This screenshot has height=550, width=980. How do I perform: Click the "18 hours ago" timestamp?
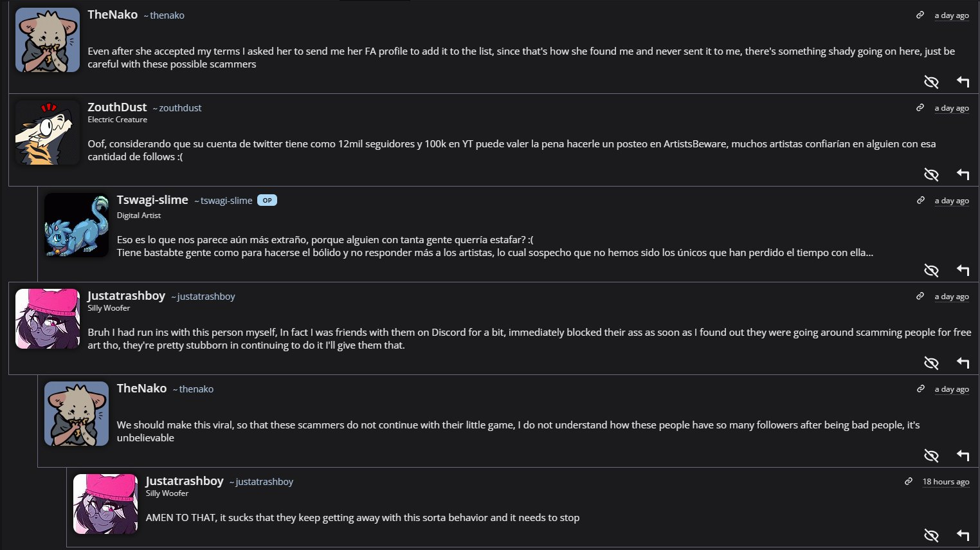pos(946,482)
